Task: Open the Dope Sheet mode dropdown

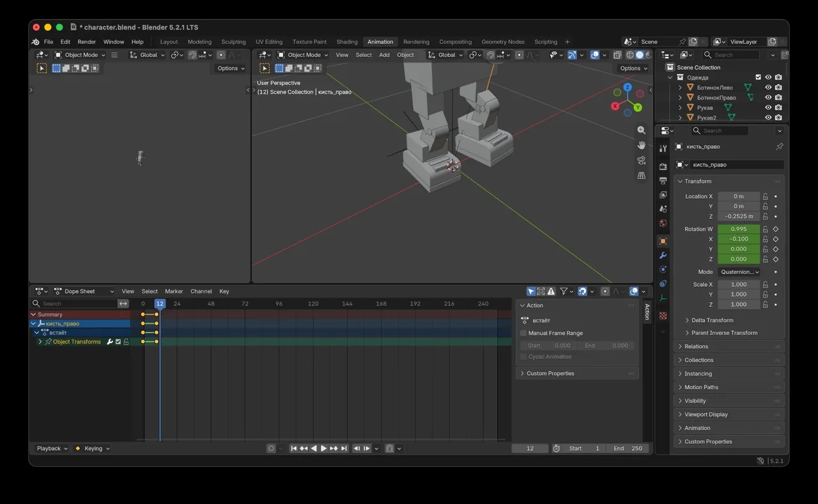Action: tap(84, 291)
